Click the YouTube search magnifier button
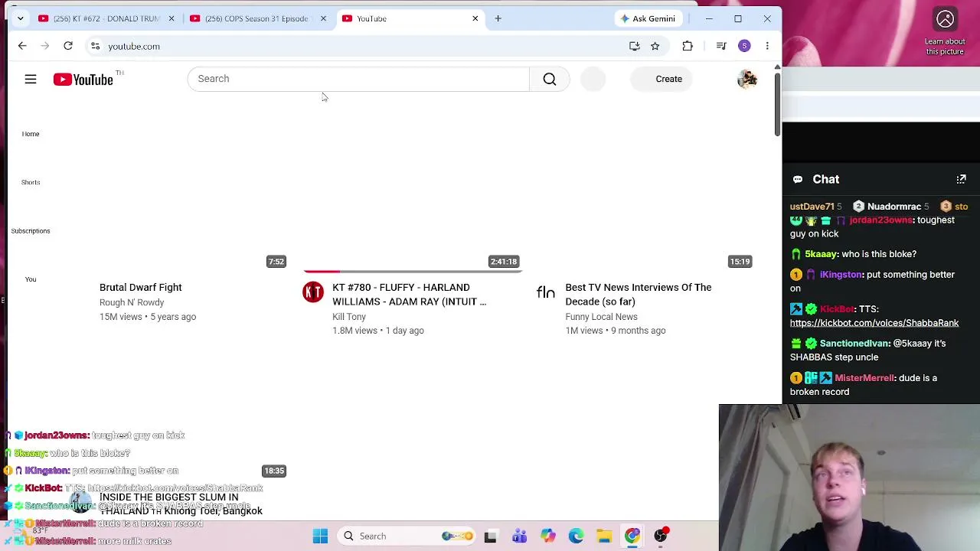Screen dimensions: 980x551 550,79
